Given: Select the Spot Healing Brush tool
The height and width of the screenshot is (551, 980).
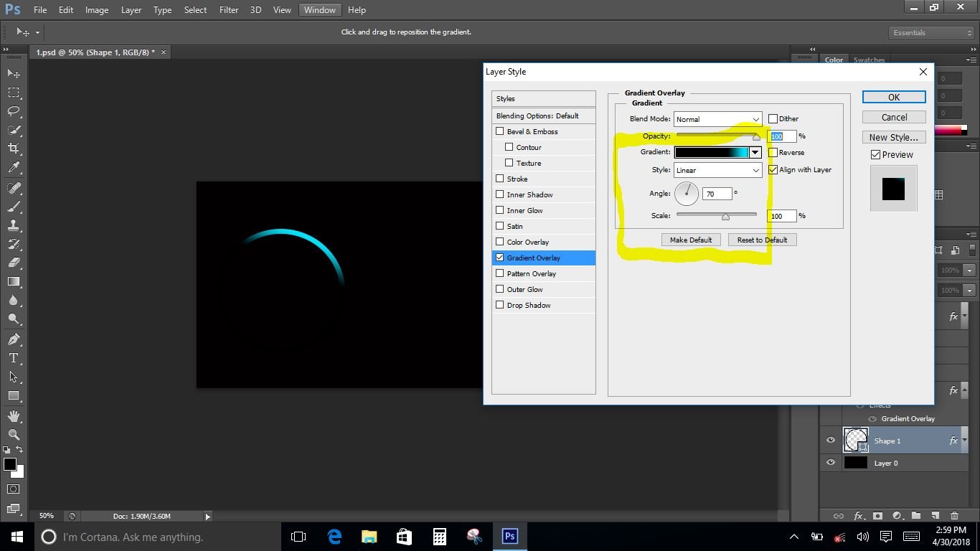Looking at the screenshot, I should click(x=14, y=187).
